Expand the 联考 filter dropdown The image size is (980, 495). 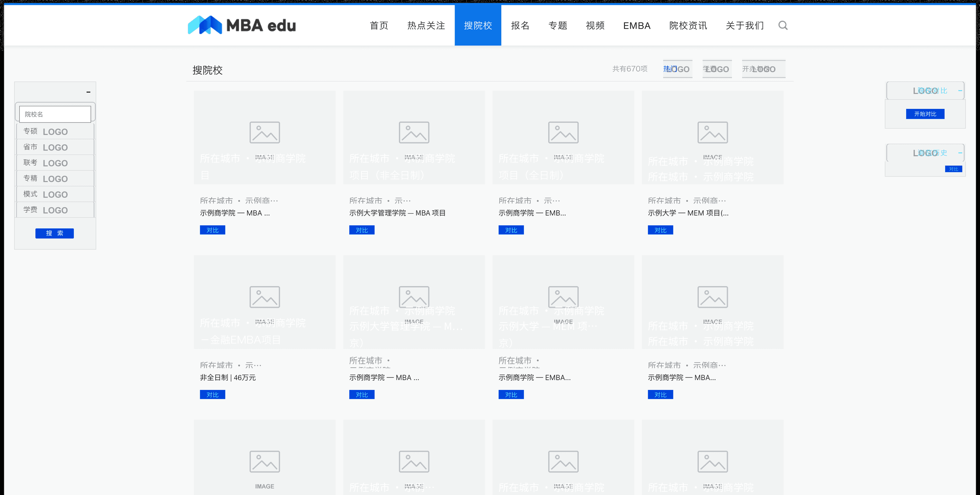[55, 162]
